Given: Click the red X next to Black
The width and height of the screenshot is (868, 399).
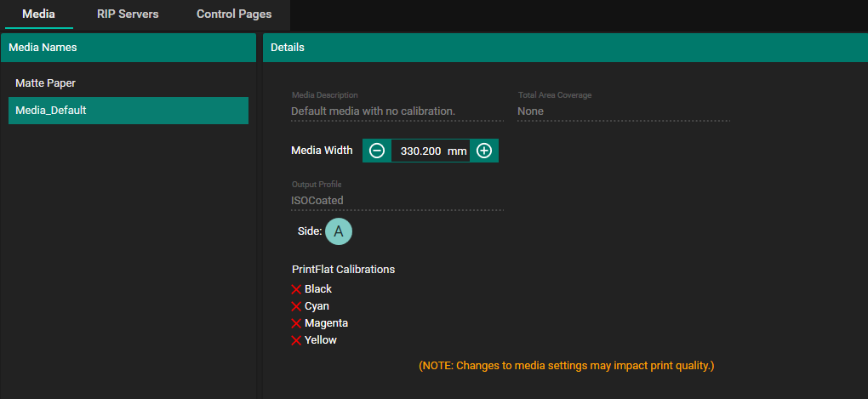Looking at the screenshot, I should coord(297,289).
